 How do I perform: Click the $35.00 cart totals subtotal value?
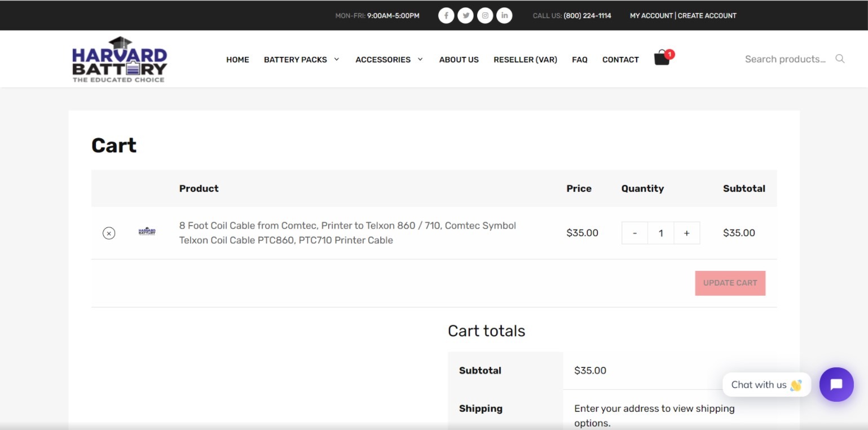(x=590, y=371)
